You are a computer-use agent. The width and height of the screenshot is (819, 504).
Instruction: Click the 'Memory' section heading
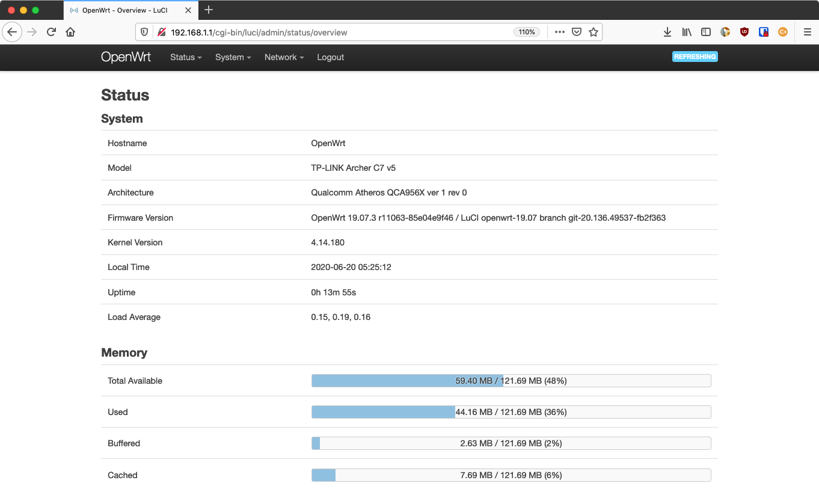pyautogui.click(x=124, y=353)
